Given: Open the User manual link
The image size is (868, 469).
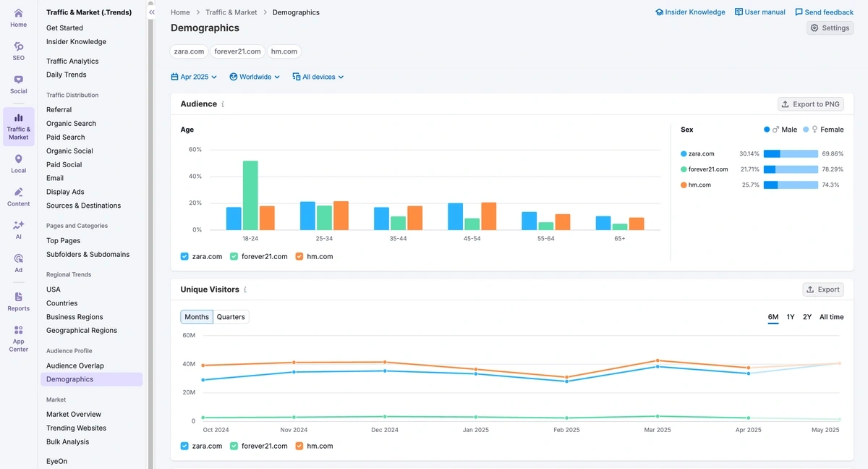Looking at the screenshot, I should 759,12.
